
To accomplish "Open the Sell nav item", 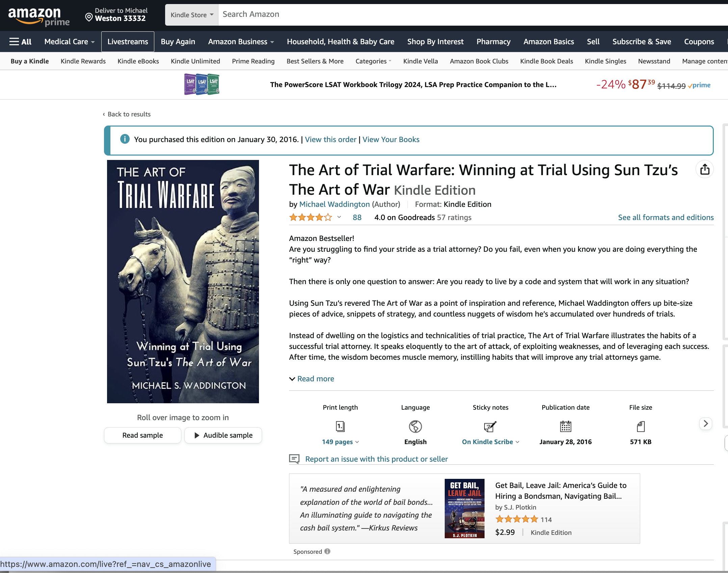I will pyautogui.click(x=593, y=42).
